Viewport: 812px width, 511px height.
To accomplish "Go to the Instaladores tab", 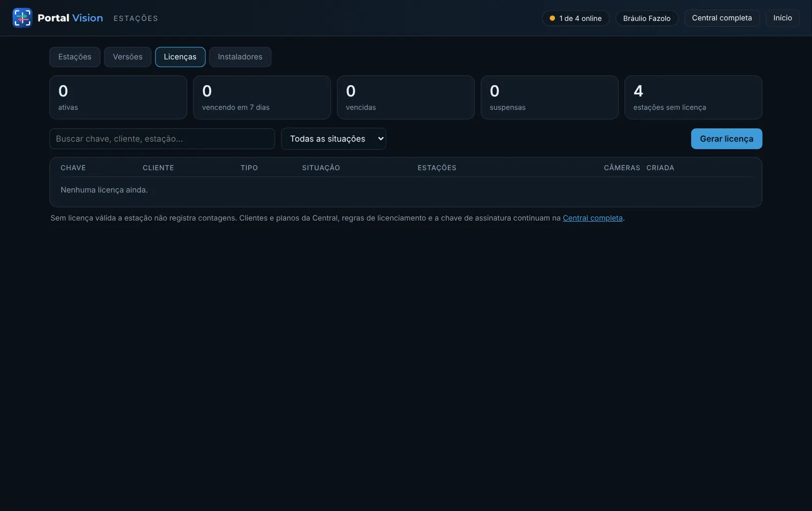I will [240, 57].
